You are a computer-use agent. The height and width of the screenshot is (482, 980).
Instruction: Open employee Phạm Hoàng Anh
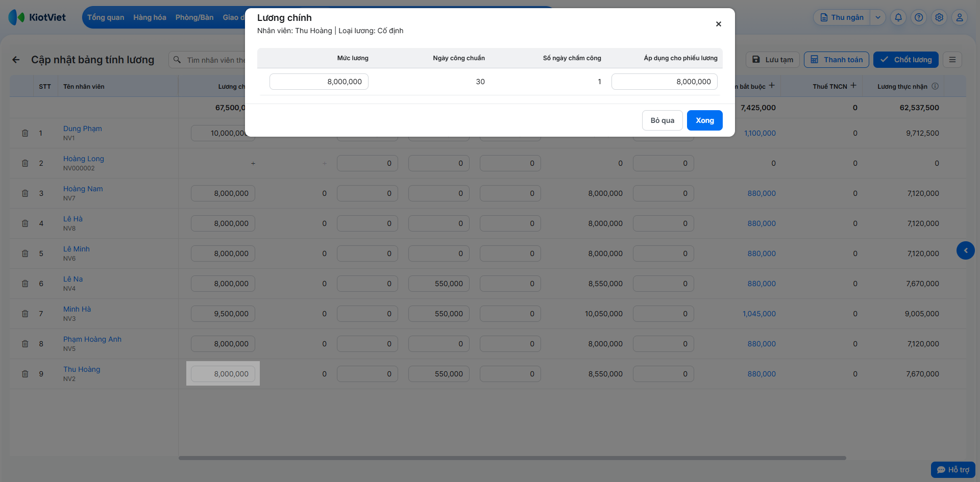coord(92,339)
